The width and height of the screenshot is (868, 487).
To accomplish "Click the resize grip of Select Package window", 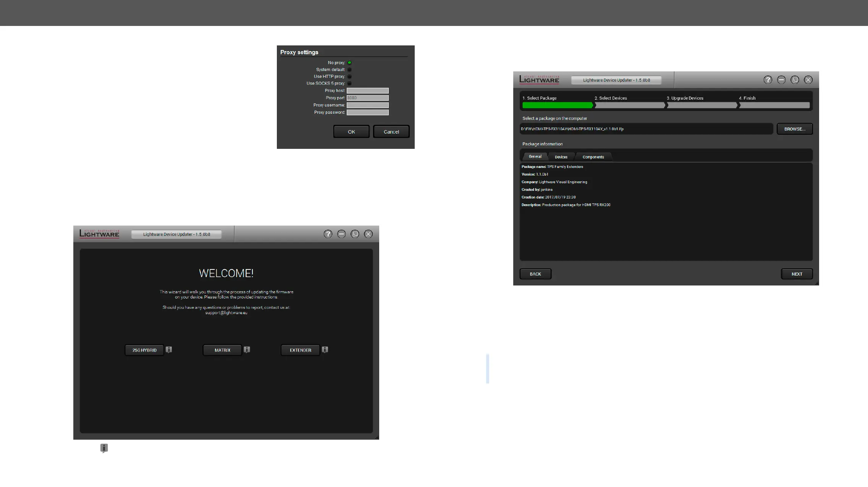I will 817,283.
